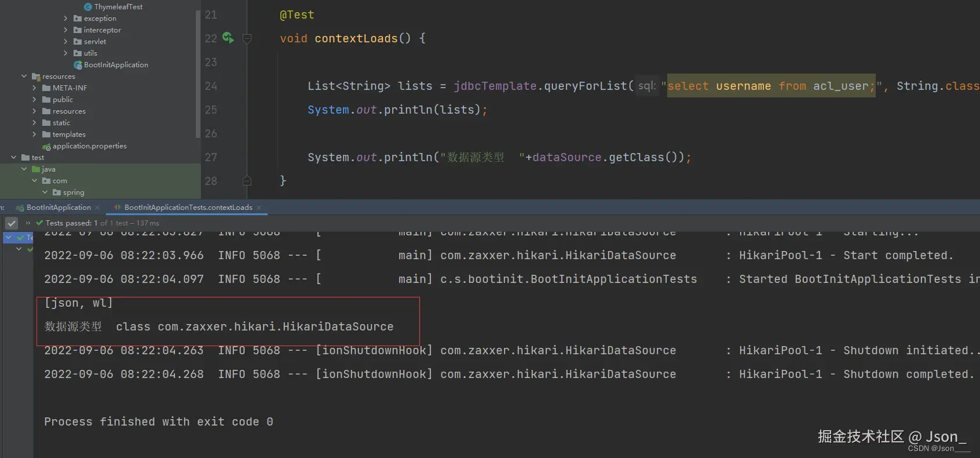Select the nested resources folder under resources

coord(69,111)
